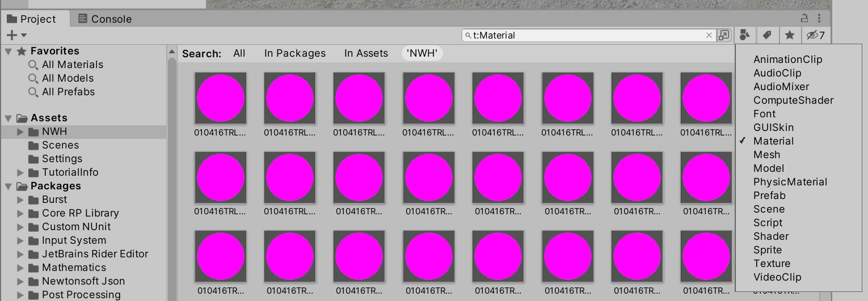868x301 pixels.
Task: Select the JetBrains Rider Editor folder
Action: (x=95, y=254)
